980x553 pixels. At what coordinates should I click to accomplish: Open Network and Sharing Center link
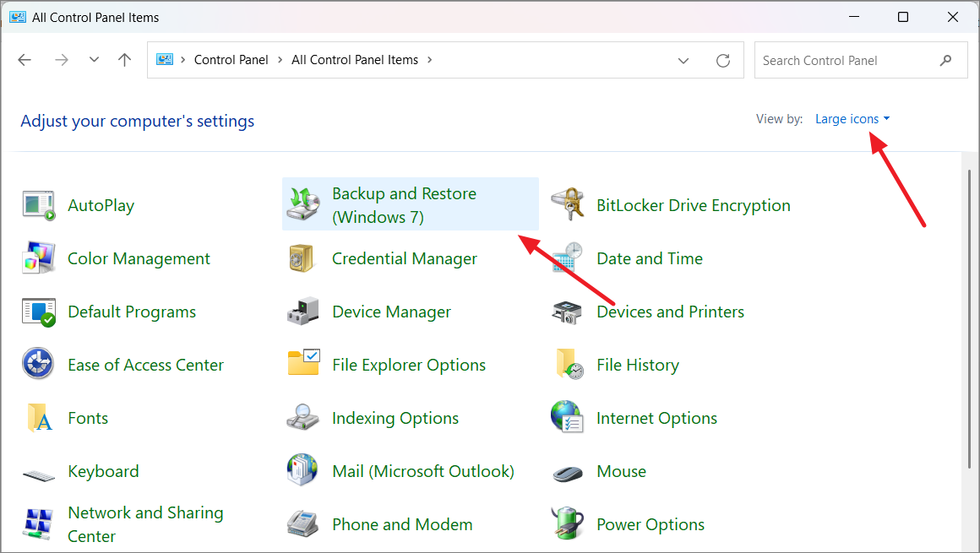point(145,524)
